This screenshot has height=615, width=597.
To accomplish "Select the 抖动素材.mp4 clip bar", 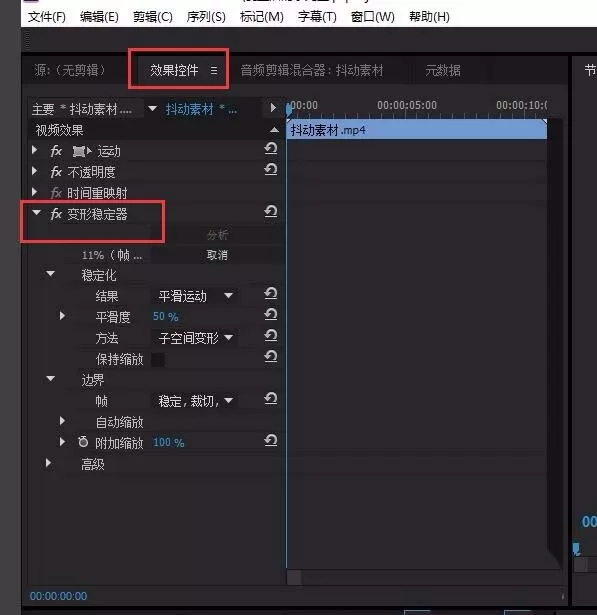I will point(417,129).
